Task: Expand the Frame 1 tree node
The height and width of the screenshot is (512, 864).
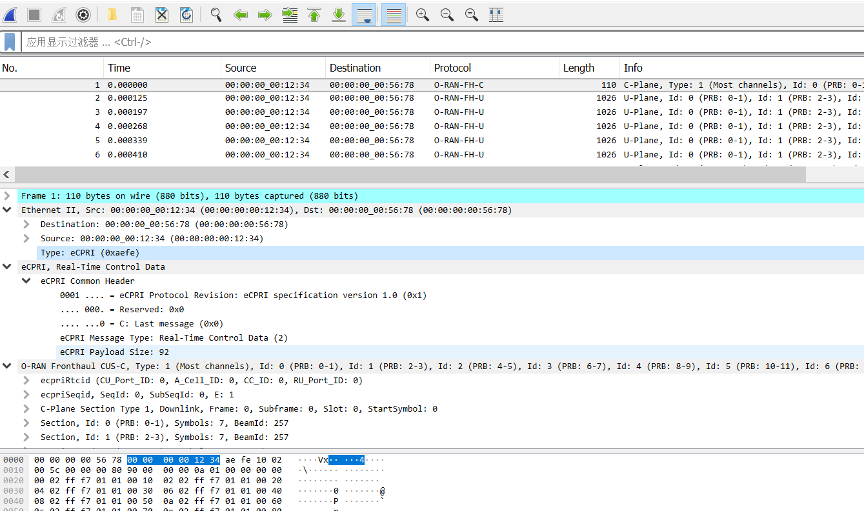Action: 7,196
